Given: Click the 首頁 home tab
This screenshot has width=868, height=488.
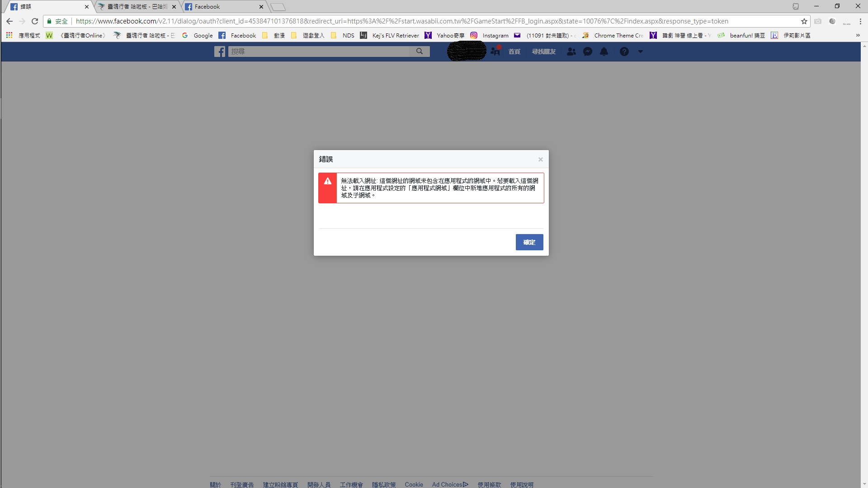Looking at the screenshot, I should point(514,52).
